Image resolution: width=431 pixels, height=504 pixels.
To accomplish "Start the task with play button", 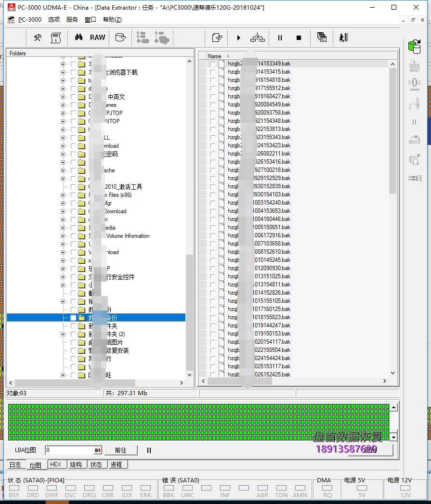I will point(238,38).
